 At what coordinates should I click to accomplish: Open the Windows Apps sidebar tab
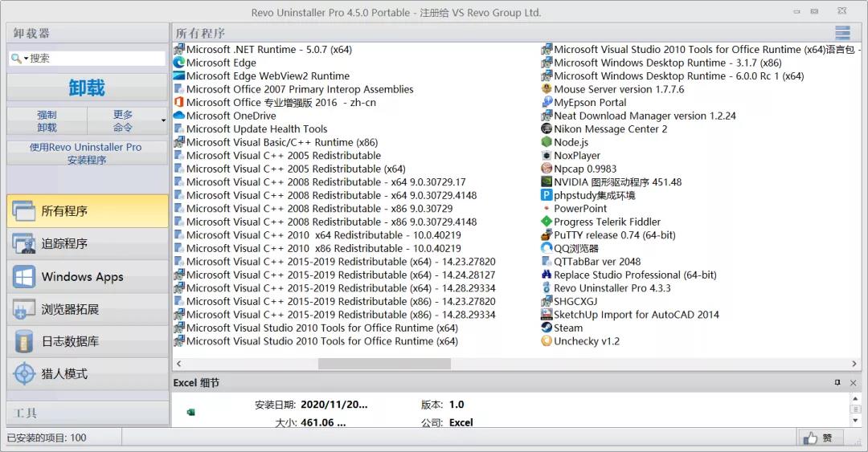[x=88, y=277]
